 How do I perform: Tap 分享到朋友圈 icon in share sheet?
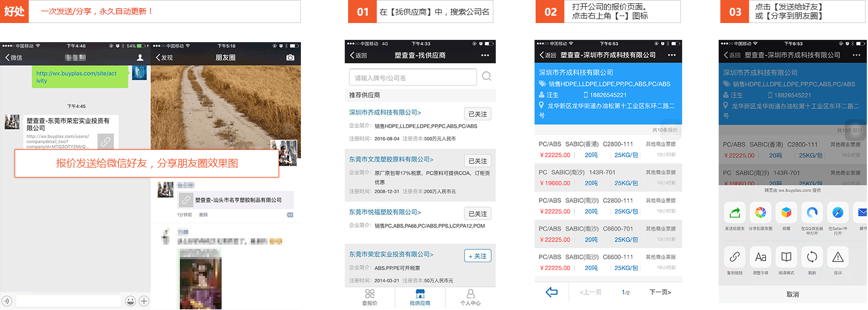pyautogui.click(x=760, y=212)
